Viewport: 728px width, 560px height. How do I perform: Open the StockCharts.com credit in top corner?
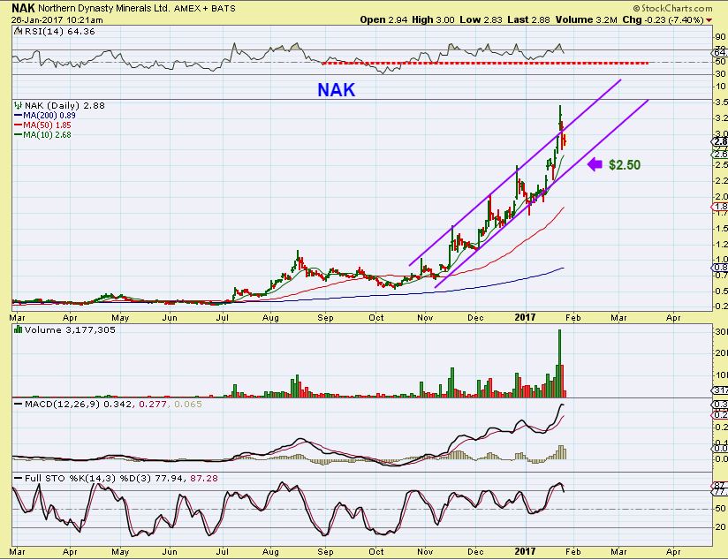[672, 8]
